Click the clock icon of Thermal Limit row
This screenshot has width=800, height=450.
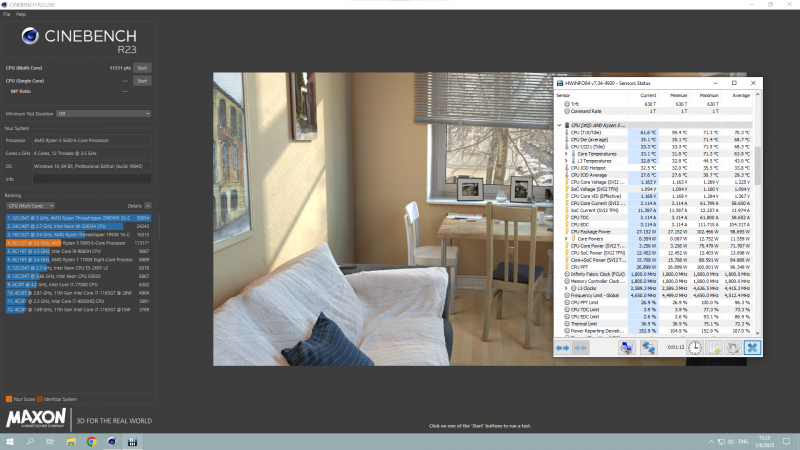coord(567,324)
